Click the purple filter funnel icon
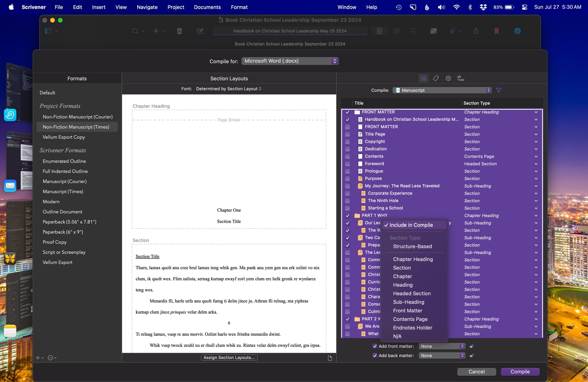 [499, 90]
